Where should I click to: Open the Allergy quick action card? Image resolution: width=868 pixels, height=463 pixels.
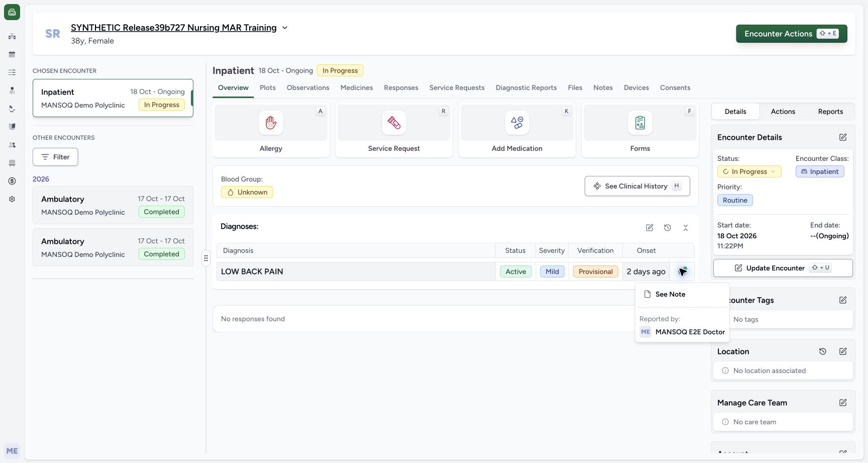click(x=271, y=130)
